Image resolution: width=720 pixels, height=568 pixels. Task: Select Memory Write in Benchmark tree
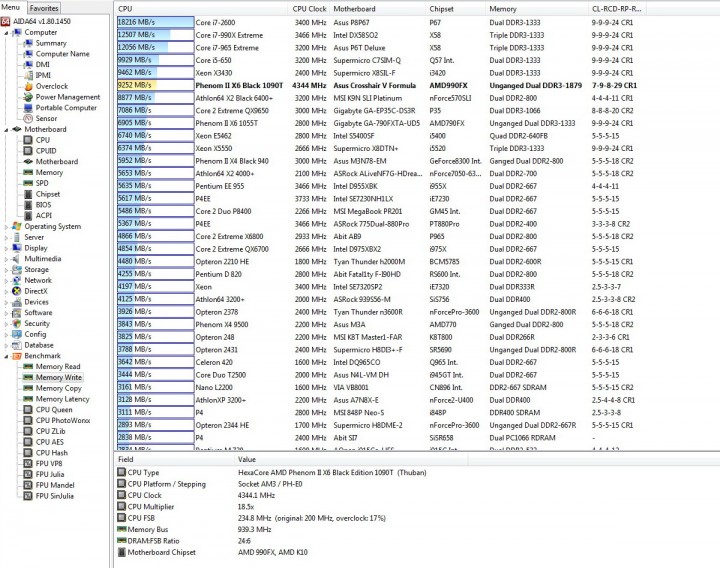[58, 377]
